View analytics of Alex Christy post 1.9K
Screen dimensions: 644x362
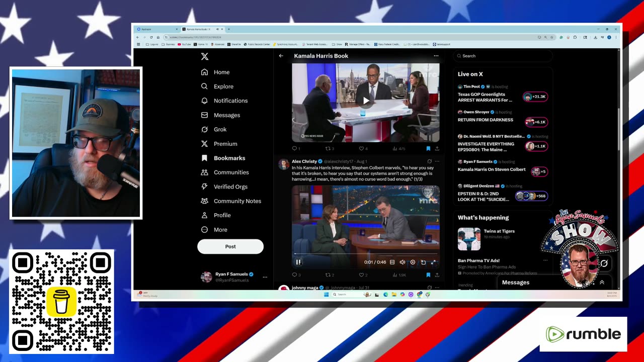399,275
